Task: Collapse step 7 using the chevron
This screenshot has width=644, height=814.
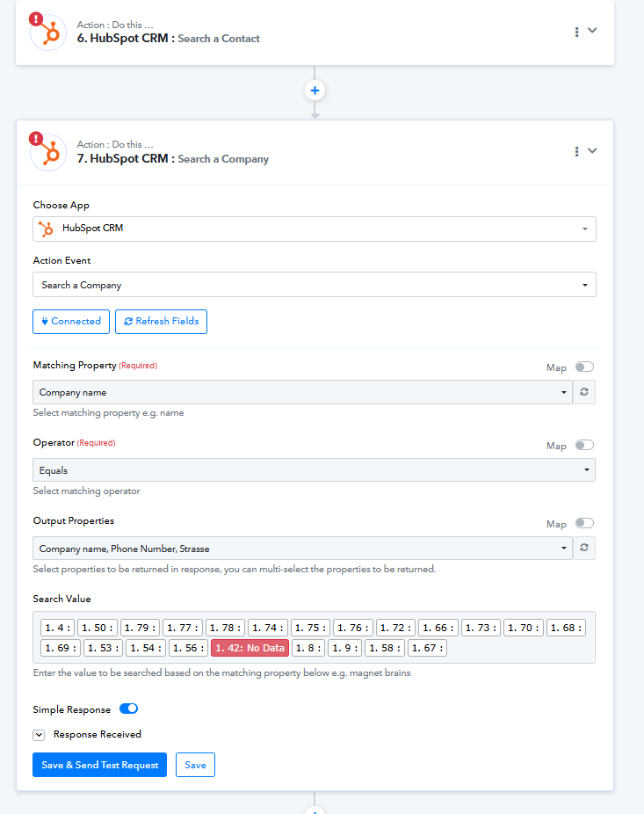Action: (593, 150)
